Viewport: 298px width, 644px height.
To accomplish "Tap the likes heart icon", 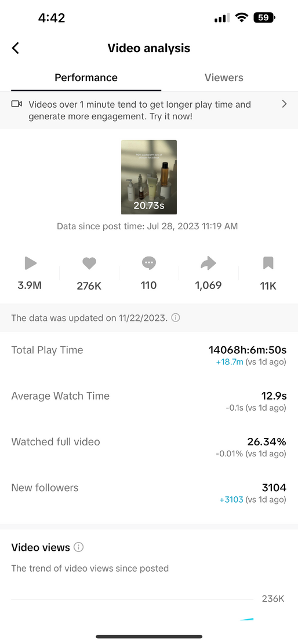I will click(x=89, y=263).
